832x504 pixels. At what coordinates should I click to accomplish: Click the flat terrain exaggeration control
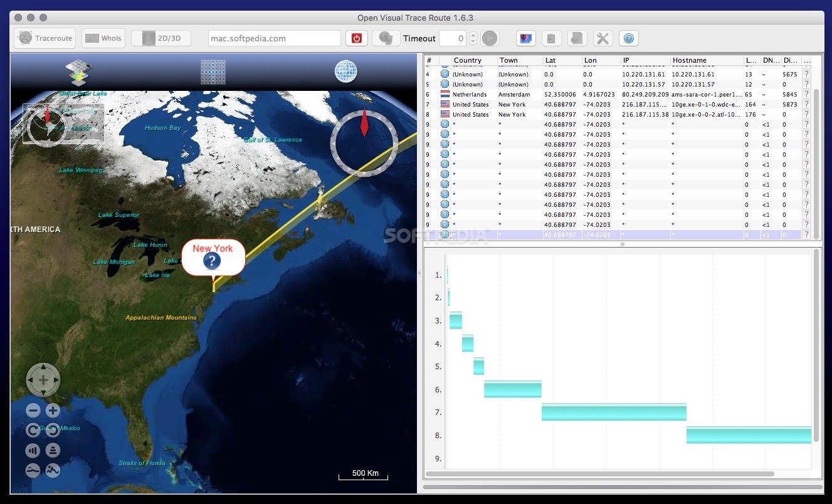(x=33, y=470)
